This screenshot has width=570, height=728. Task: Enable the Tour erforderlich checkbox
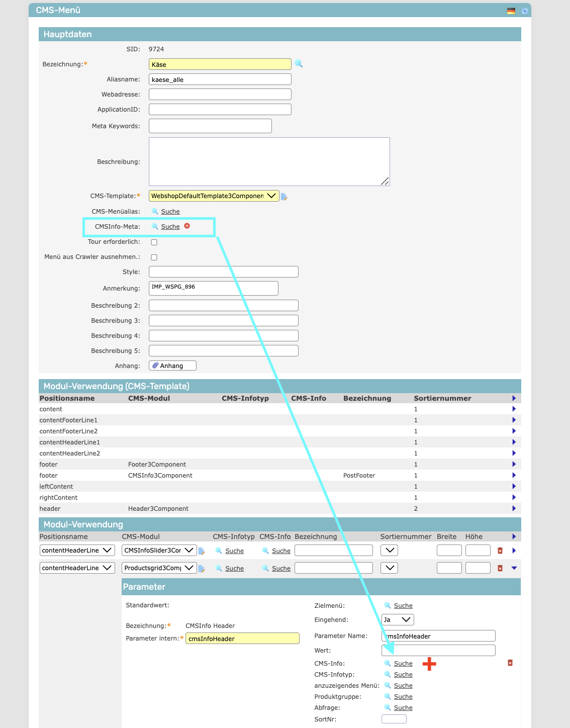point(154,242)
